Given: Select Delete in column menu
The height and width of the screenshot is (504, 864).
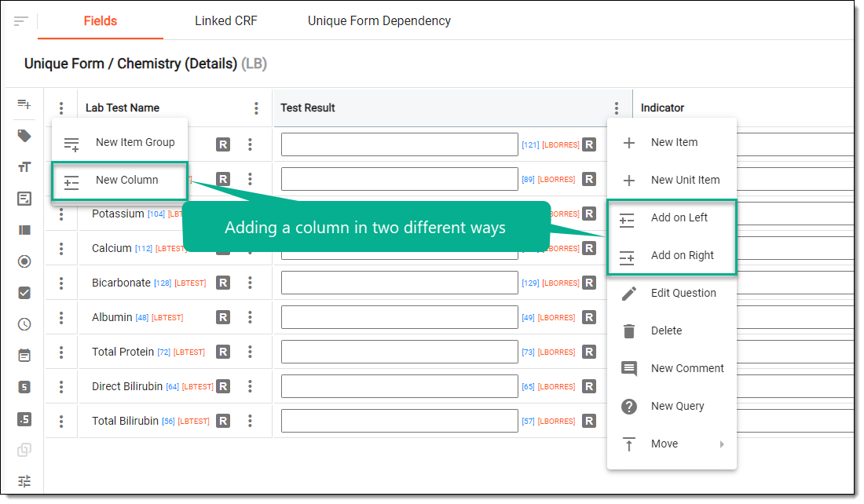Looking at the screenshot, I should coord(672,331).
